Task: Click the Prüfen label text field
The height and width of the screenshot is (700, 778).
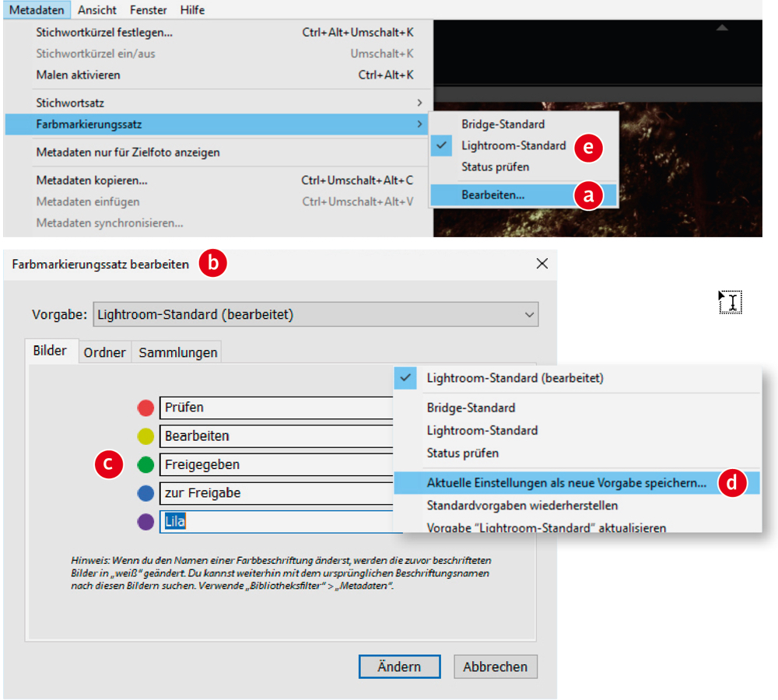Action: coord(276,408)
